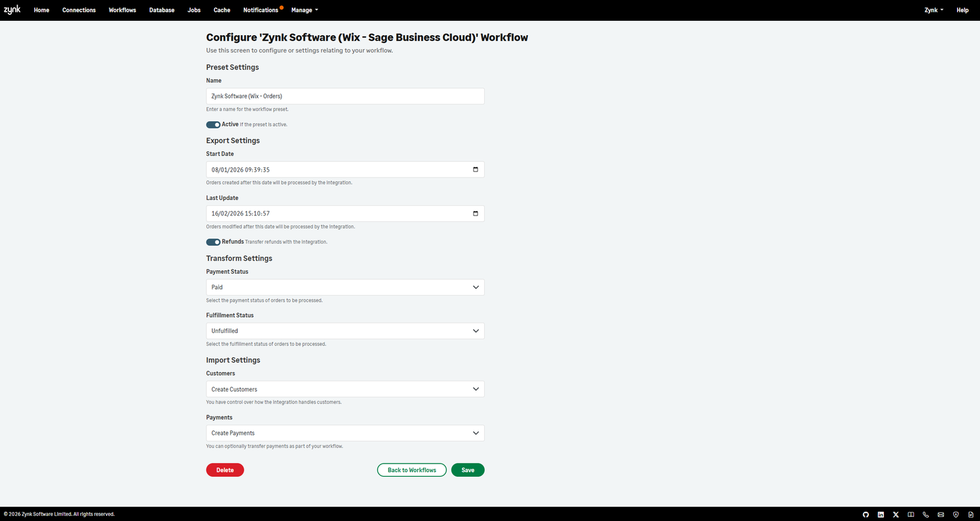Expand the Customers import dropdown
The image size is (980, 521).
pos(345,388)
